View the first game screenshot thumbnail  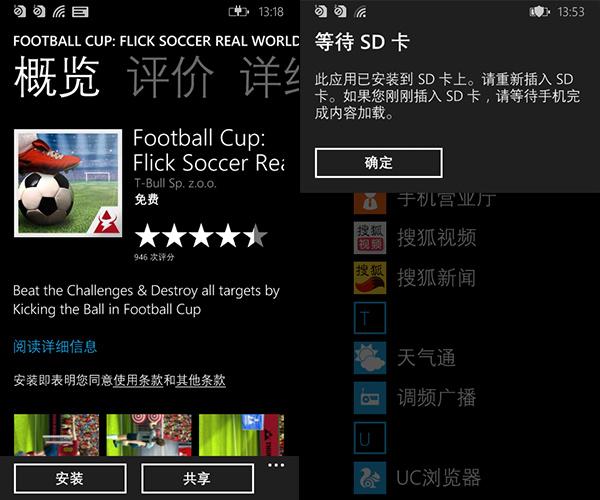(x=56, y=435)
